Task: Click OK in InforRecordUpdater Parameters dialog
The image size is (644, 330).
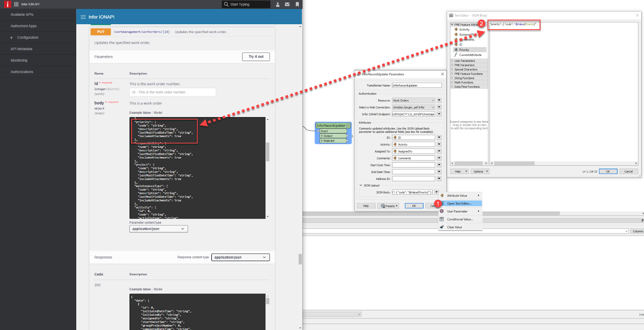Action: pyautogui.click(x=414, y=206)
